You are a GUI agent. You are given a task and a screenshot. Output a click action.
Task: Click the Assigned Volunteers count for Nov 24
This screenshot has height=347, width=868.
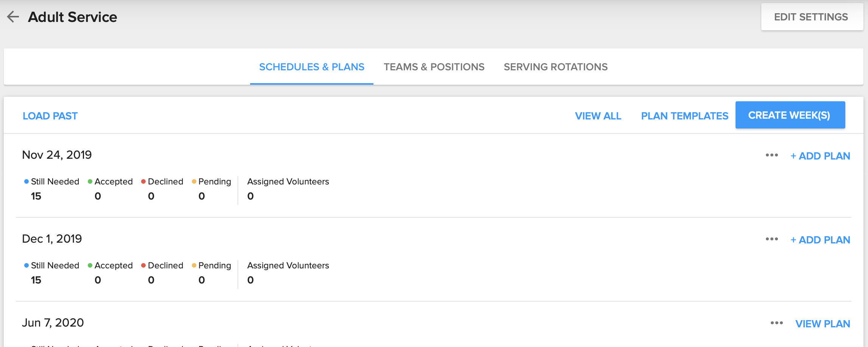(x=250, y=196)
